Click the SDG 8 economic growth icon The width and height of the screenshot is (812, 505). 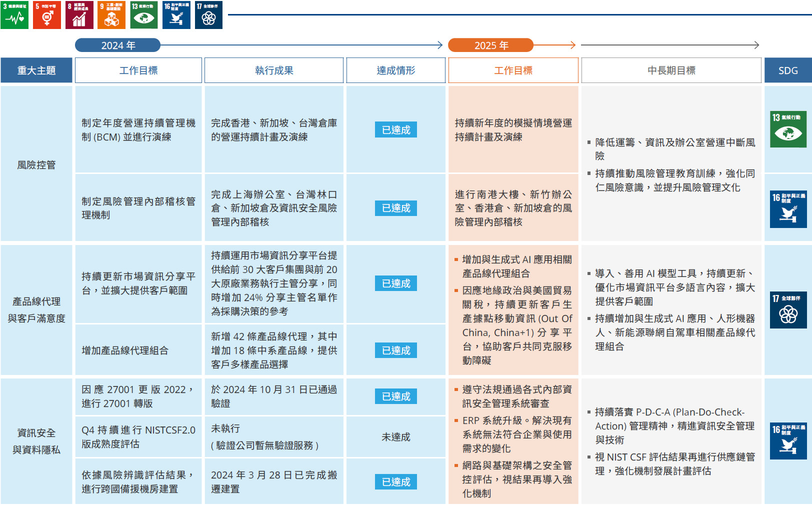[79, 15]
